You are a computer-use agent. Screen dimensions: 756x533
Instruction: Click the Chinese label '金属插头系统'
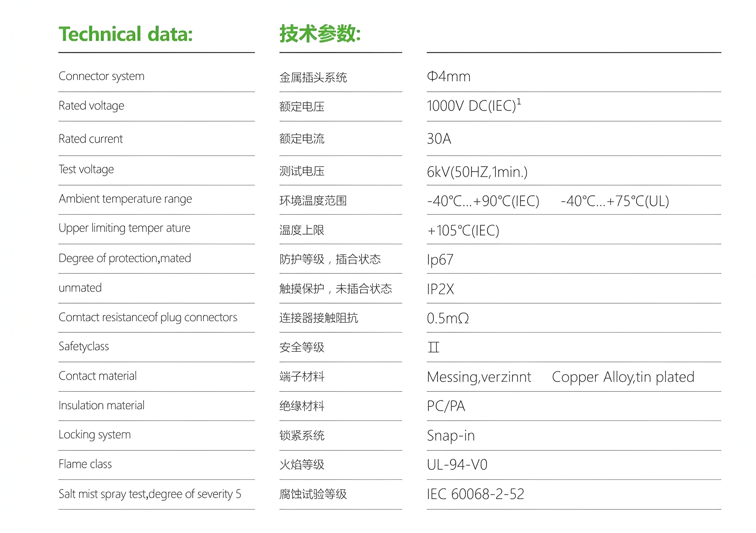pyautogui.click(x=313, y=78)
